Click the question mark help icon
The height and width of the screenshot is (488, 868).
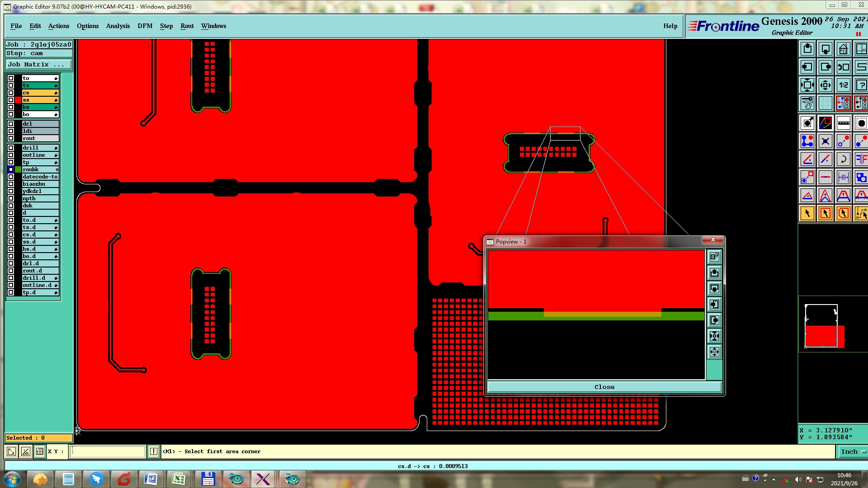861,85
